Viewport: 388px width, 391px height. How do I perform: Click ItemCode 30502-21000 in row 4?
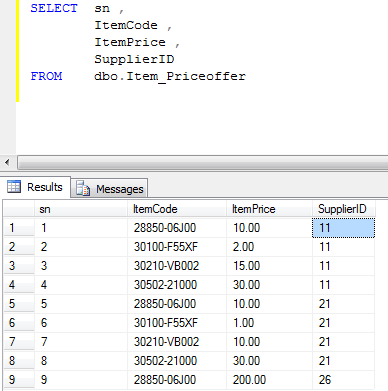(x=177, y=285)
